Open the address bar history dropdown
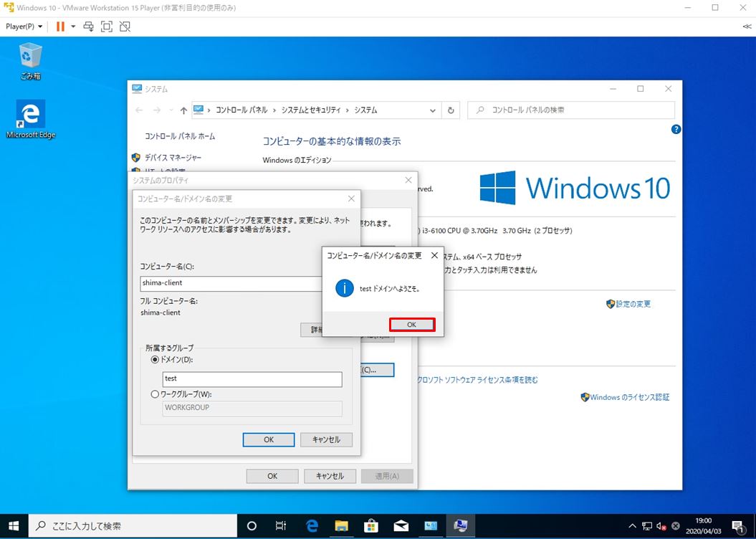The height and width of the screenshot is (539, 756). [x=433, y=110]
